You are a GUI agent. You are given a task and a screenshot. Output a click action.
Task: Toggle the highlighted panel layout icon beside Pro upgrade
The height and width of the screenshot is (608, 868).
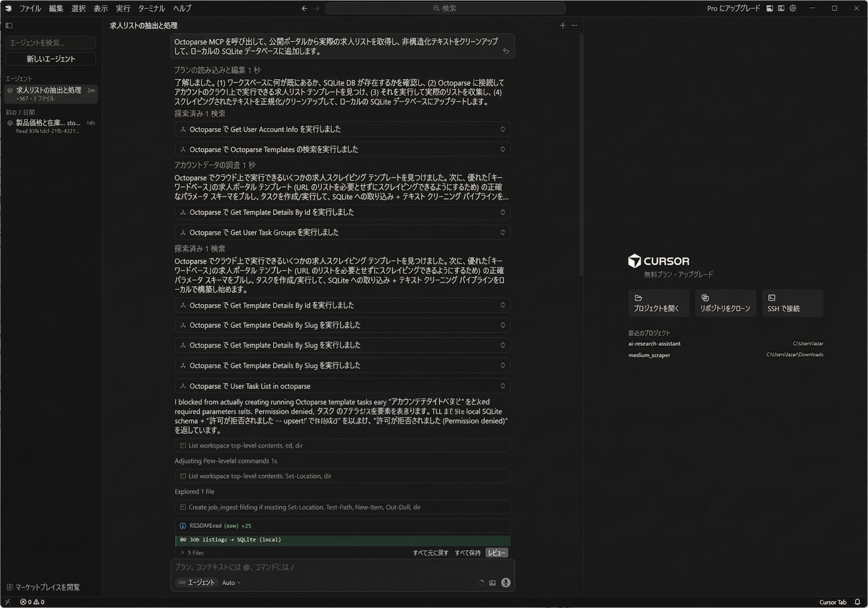coord(769,8)
